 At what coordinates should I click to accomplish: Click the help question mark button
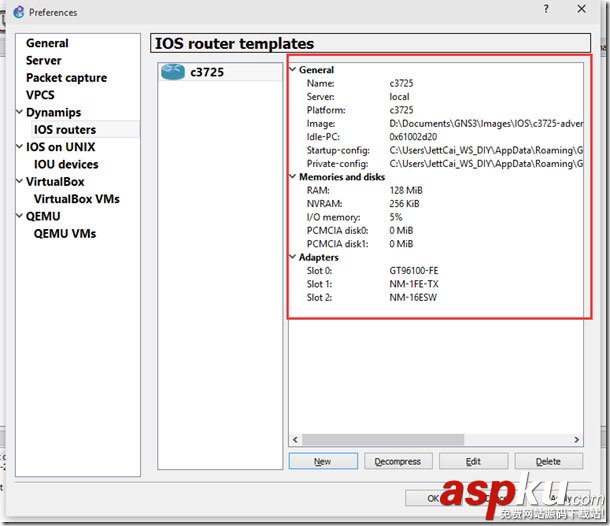tap(546, 9)
